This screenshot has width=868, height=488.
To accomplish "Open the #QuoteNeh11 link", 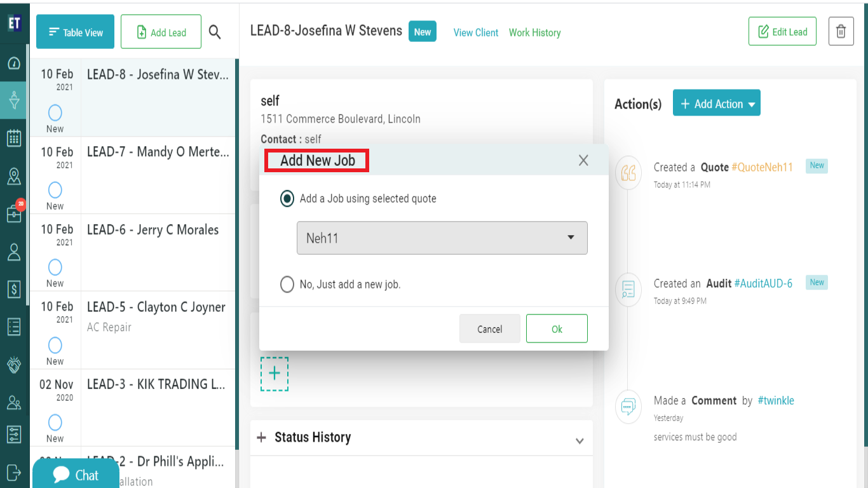I will click(x=763, y=167).
